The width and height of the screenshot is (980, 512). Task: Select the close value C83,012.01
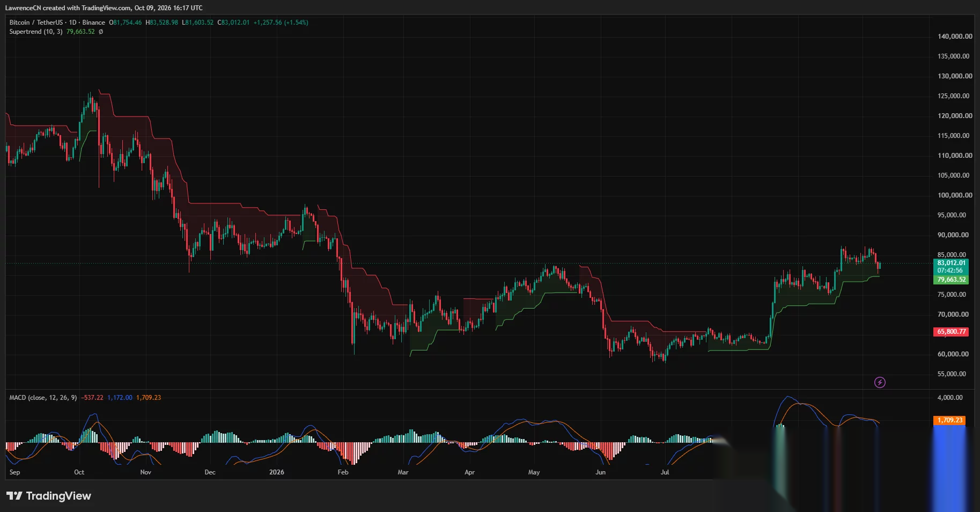click(x=233, y=23)
